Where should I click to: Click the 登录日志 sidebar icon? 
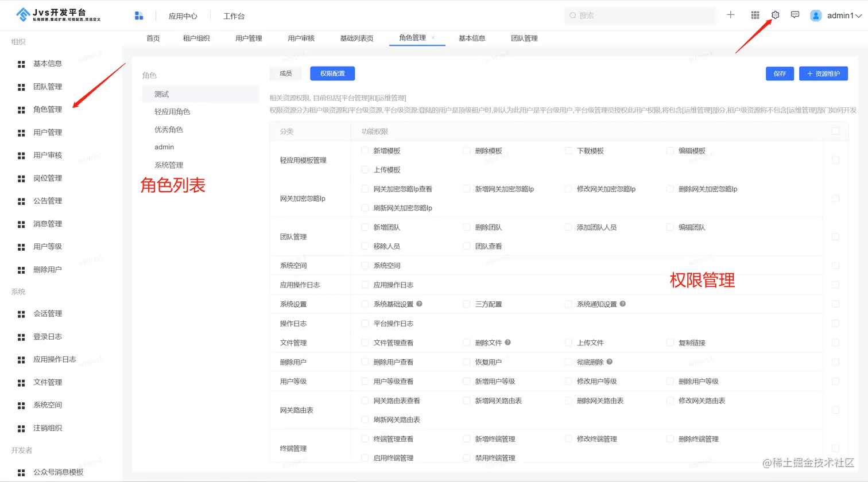point(21,337)
